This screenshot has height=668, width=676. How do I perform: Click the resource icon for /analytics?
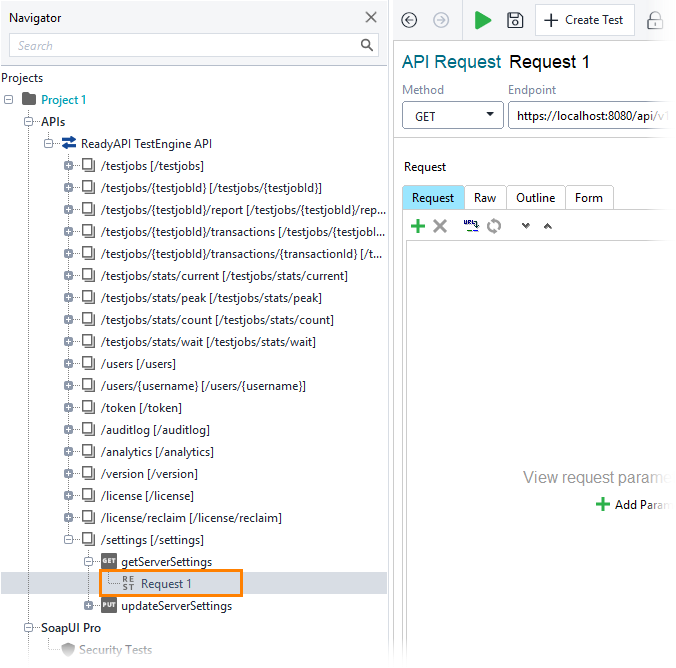coord(88,451)
